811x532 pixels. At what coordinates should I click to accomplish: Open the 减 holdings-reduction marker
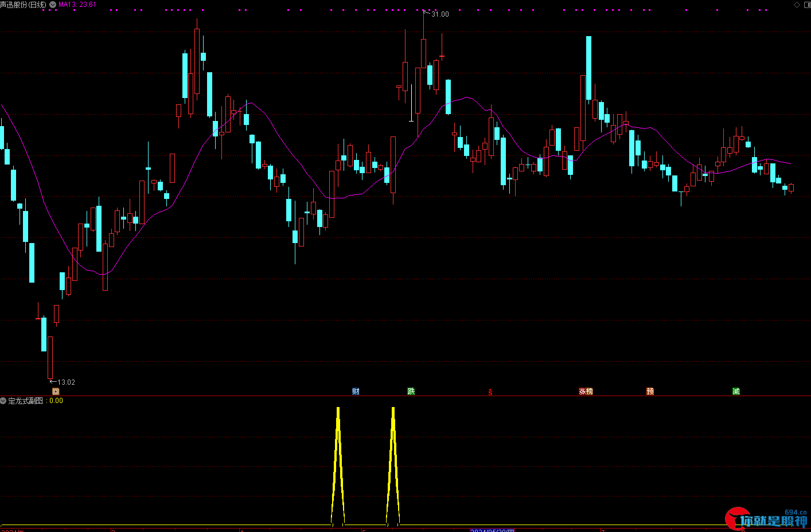tap(736, 392)
